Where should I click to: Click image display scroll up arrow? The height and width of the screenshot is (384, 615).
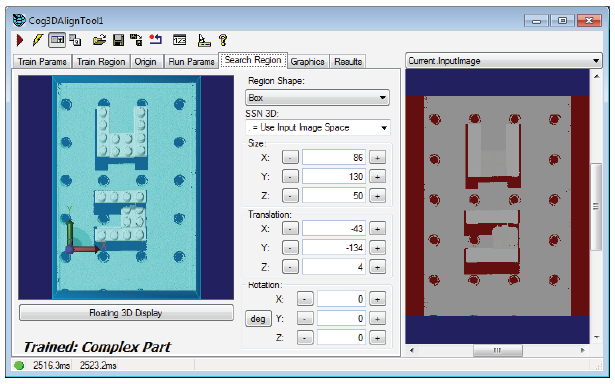coord(596,76)
